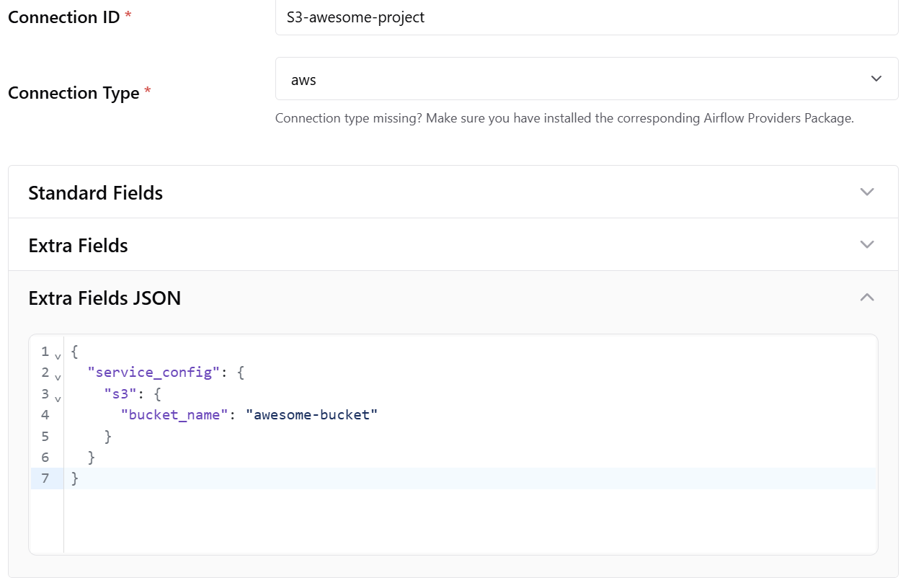Click the "service_config" key in the JSON editor

pos(154,373)
